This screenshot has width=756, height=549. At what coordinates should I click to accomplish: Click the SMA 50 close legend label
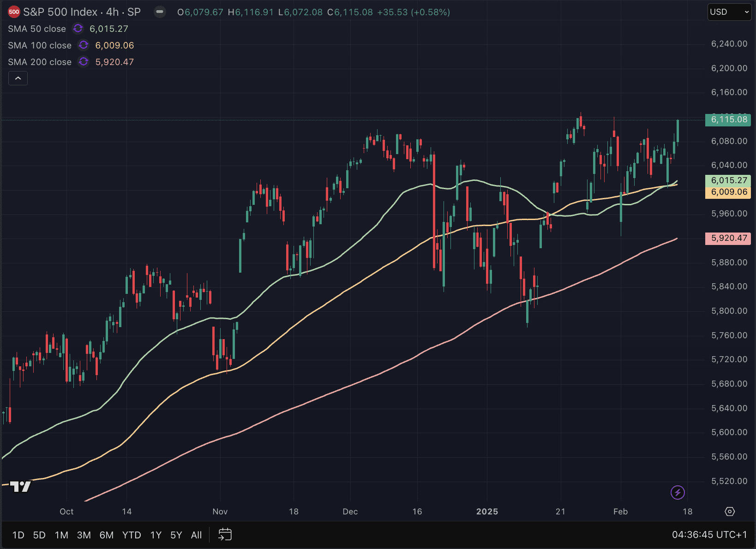37,29
